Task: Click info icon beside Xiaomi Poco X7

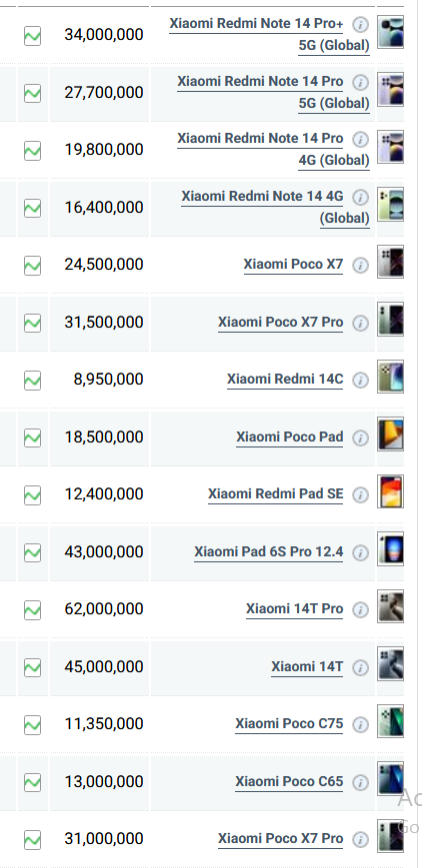Action: [360, 266]
